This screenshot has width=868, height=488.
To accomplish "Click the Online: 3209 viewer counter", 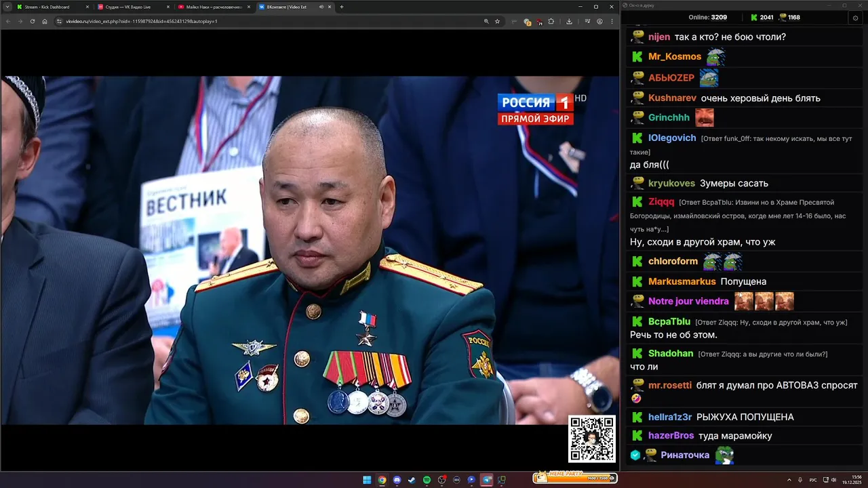I will click(x=707, y=18).
